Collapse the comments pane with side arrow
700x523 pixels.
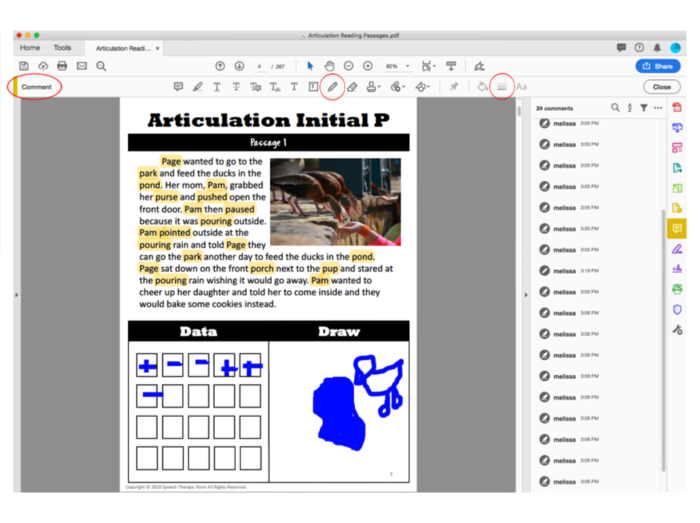pos(525,295)
